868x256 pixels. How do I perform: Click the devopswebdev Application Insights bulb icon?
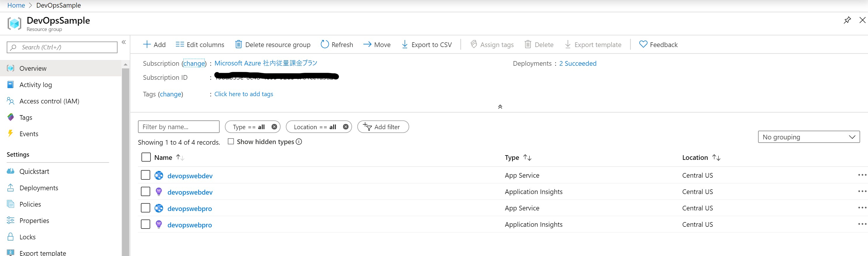click(x=159, y=192)
